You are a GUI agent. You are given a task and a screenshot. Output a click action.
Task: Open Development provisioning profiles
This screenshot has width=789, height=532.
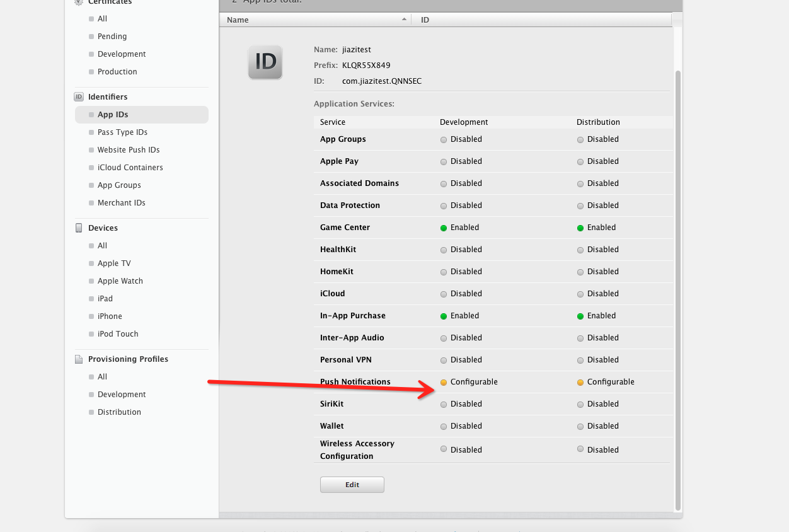coord(122,395)
